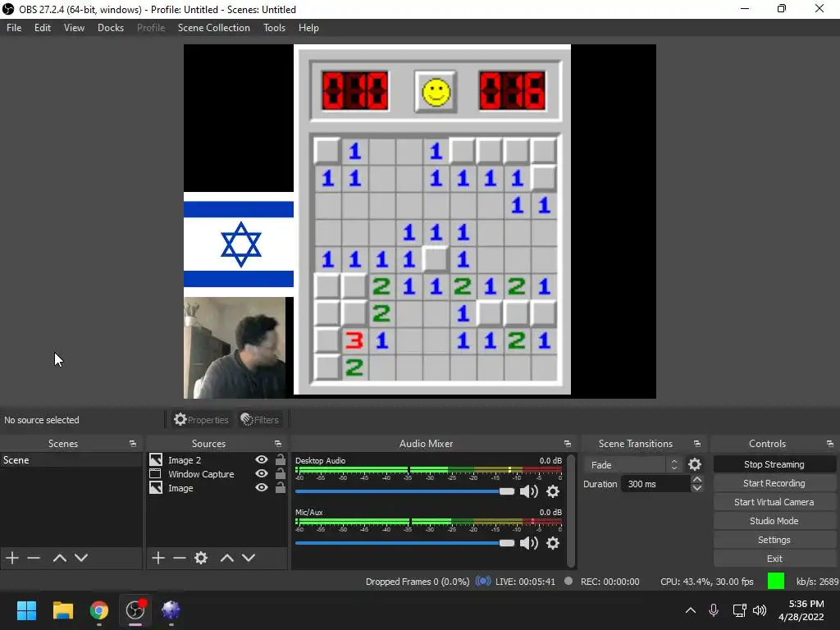Toggle visibility of Window Capture source
This screenshot has width=840, height=630.
pyautogui.click(x=262, y=473)
